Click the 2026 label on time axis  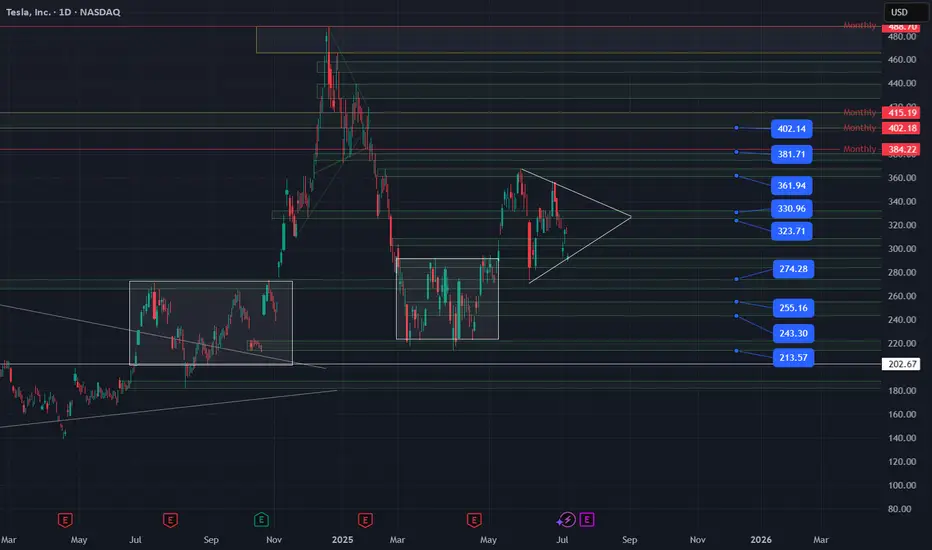tap(761, 540)
